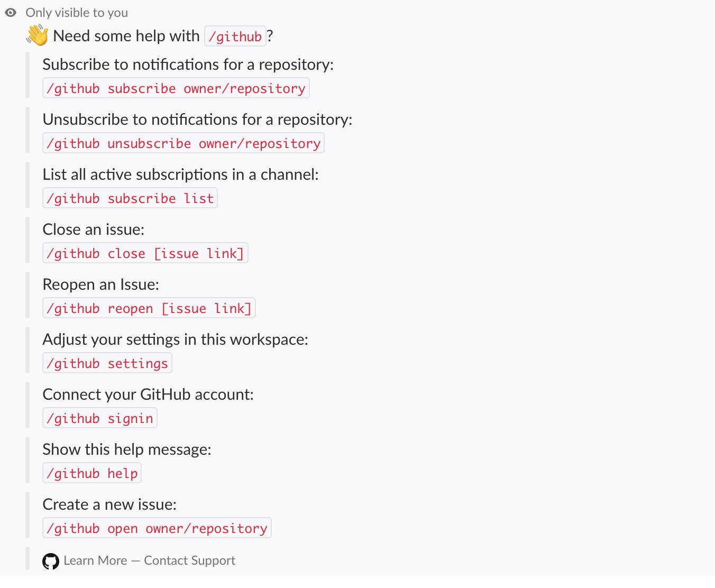The width and height of the screenshot is (715, 588).
Task: Click the eye icon beside Only visible to you
Action: click(x=11, y=12)
